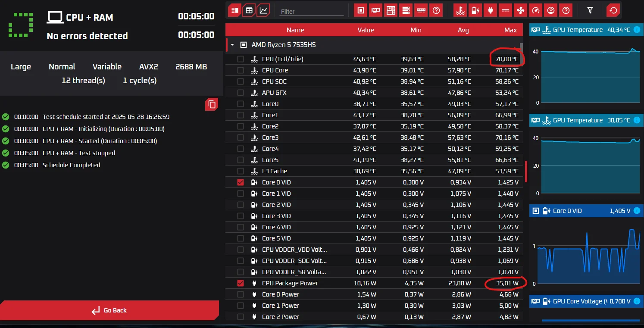Check the Core 0 Power checkbox

(241, 294)
